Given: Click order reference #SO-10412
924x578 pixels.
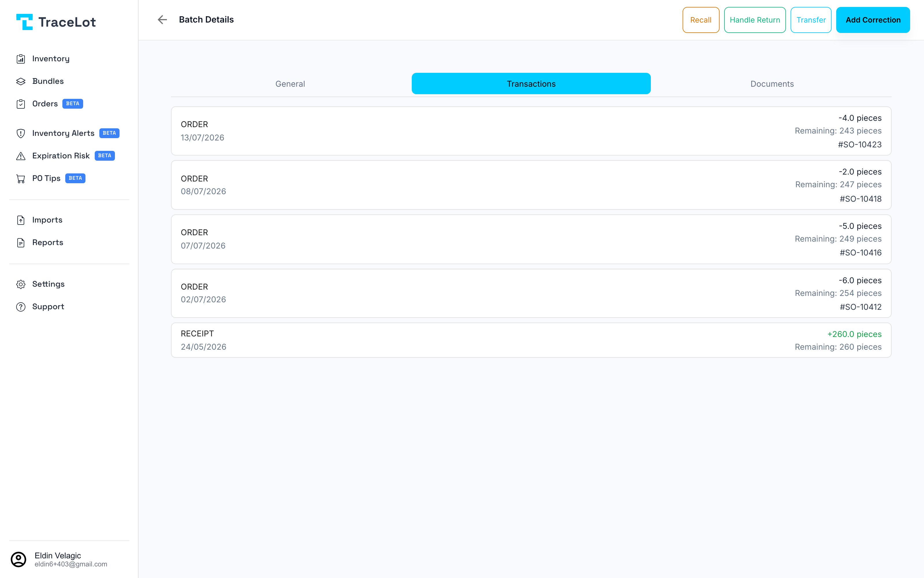Looking at the screenshot, I should 860,307.
